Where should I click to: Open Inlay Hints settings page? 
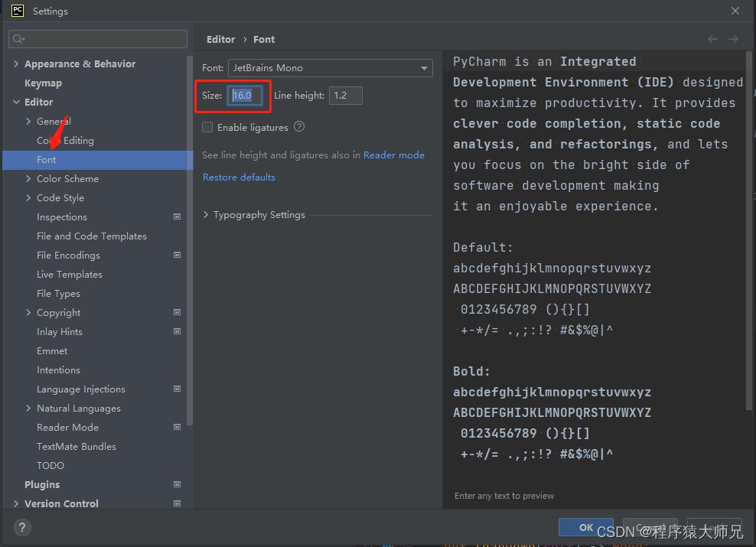point(60,332)
